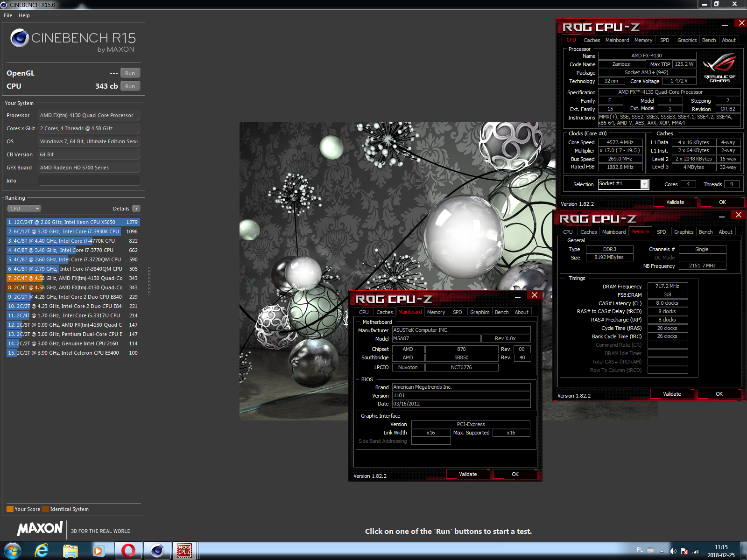Click Show desktop strip at taskbar end
747x560 pixels.
click(744, 551)
